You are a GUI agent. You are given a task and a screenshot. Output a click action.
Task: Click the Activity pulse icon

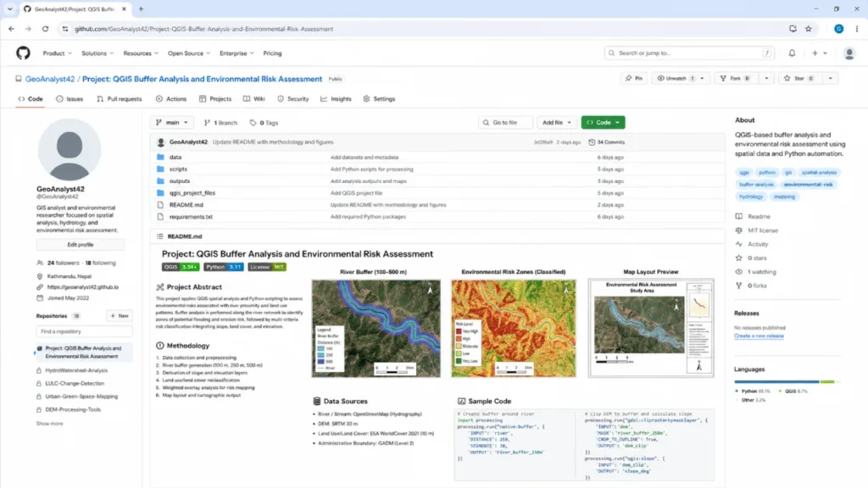[x=738, y=244]
